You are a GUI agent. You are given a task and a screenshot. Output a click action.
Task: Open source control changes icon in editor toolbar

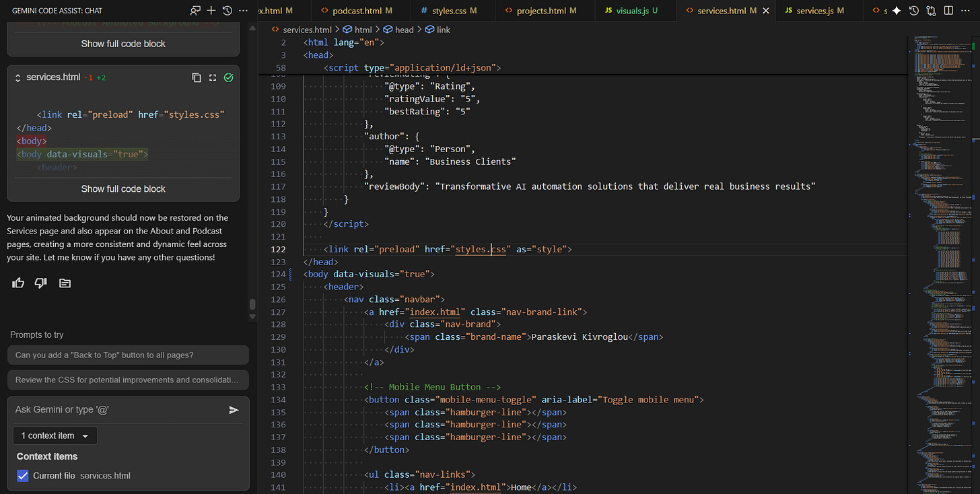(931, 11)
